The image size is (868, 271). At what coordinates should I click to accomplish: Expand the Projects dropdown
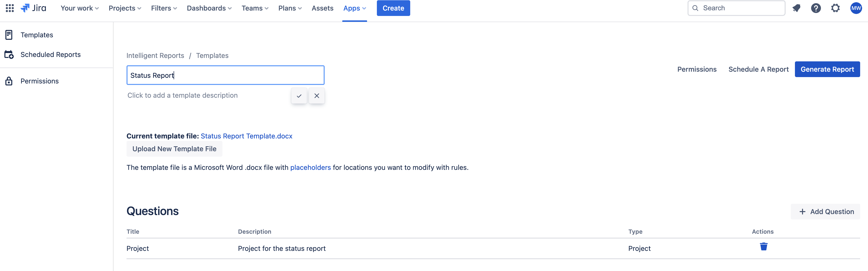125,8
